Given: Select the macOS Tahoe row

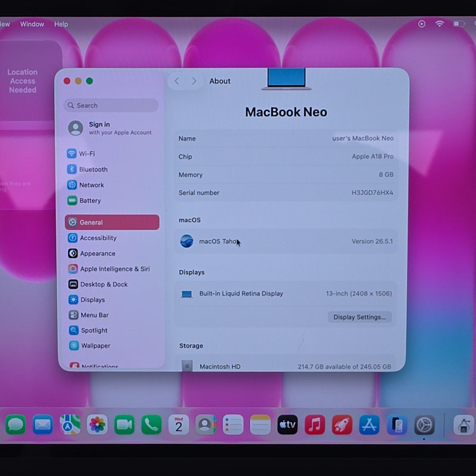Looking at the screenshot, I should 286,241.
